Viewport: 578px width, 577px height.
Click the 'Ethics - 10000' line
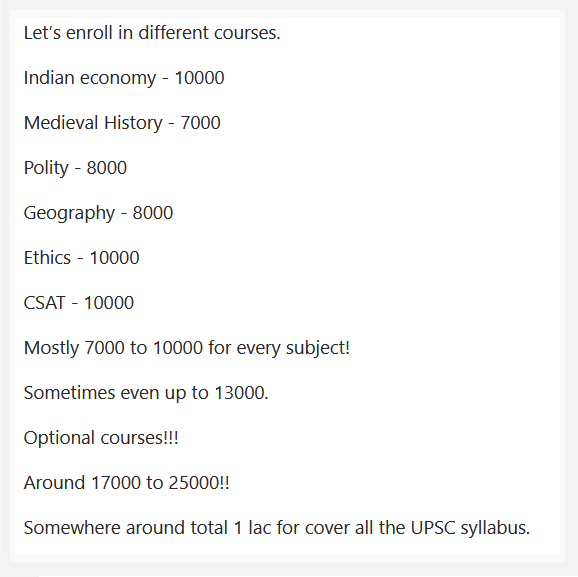pos(81,257)
